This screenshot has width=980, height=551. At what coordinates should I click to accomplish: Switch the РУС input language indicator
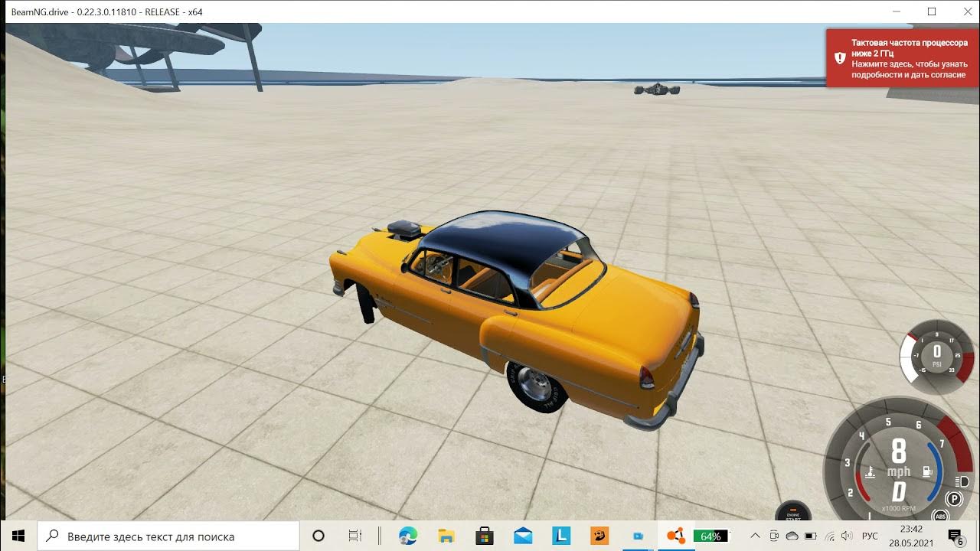(870, 536)
